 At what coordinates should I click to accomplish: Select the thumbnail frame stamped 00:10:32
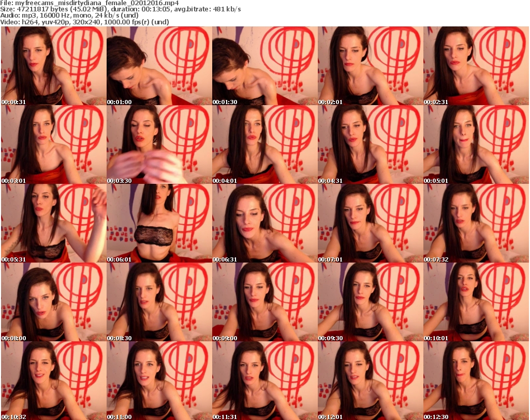click(x=54, y=381)
